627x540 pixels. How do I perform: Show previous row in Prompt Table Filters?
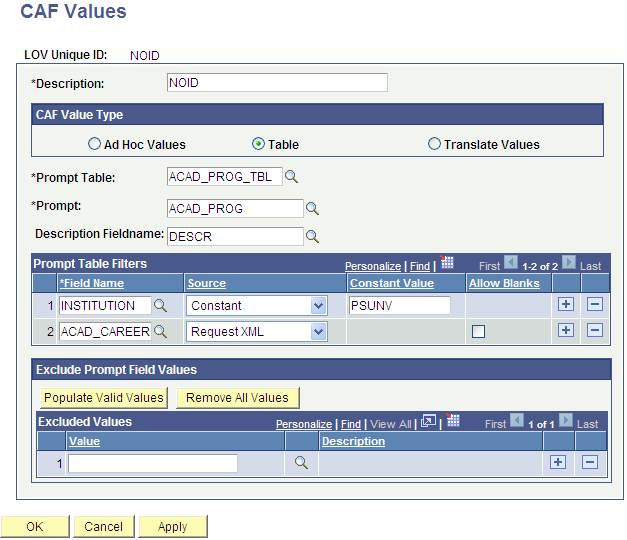tap(511, 262)
